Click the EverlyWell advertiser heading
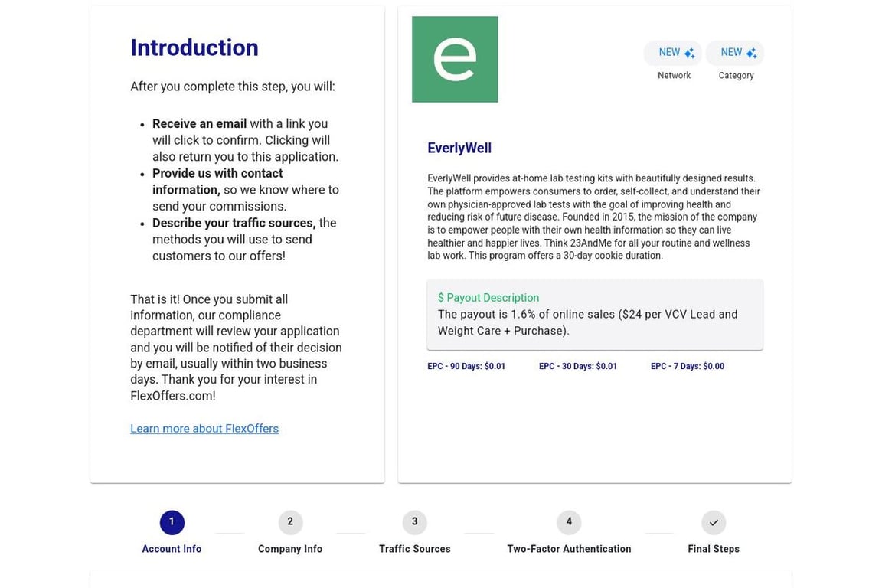882x588 pixels. [459, 148]
